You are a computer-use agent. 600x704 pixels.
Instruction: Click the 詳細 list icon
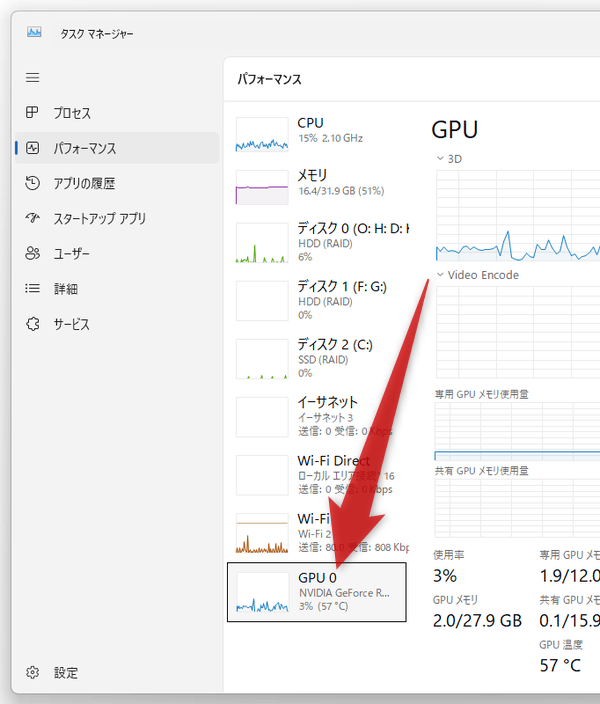tap(32, 288)
